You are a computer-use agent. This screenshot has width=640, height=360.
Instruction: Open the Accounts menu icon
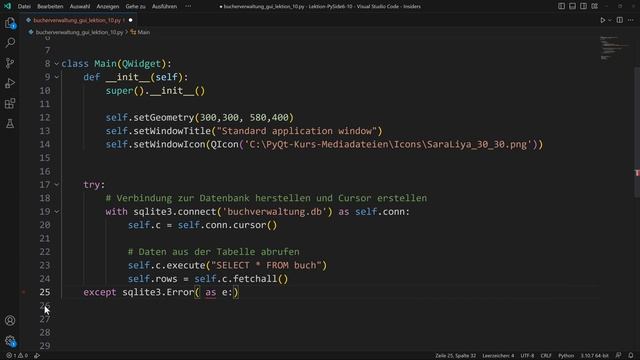pyautogui.click(x=10, y=320)
